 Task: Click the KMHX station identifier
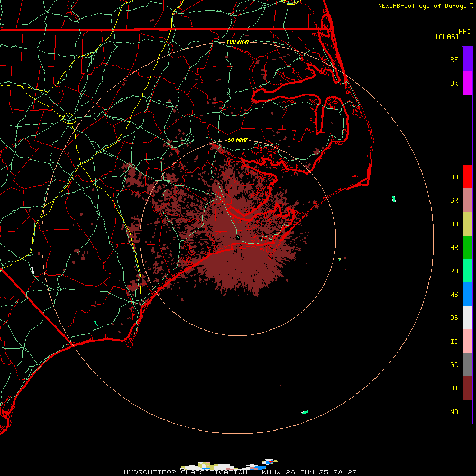coord(271,472)
